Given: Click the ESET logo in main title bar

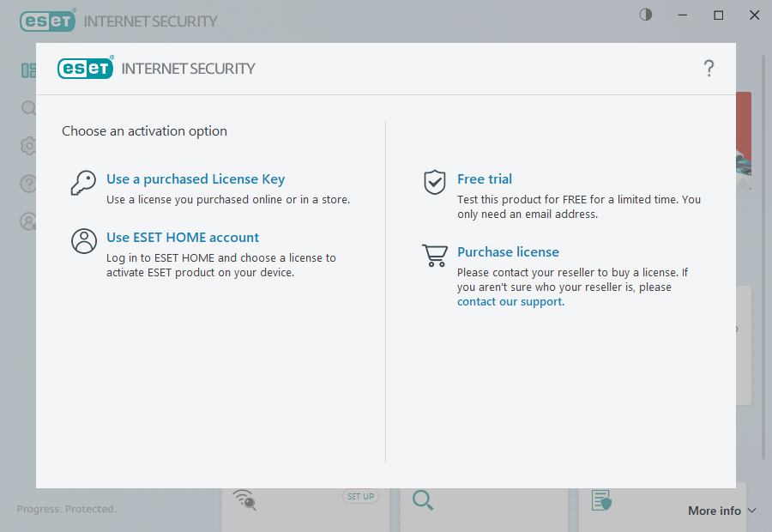Looking at the screenshot, I should click(48, 21).
